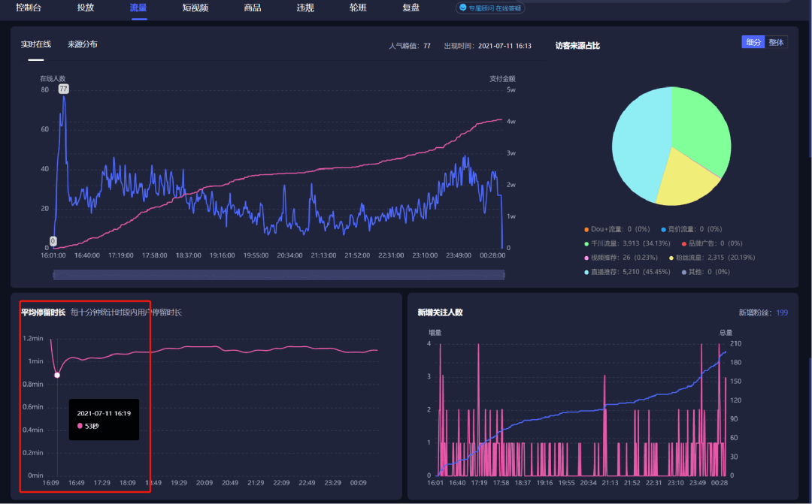Screen dimensions: 812x504
Task: Click the time range slider under online chart
Action: point(279,275)
